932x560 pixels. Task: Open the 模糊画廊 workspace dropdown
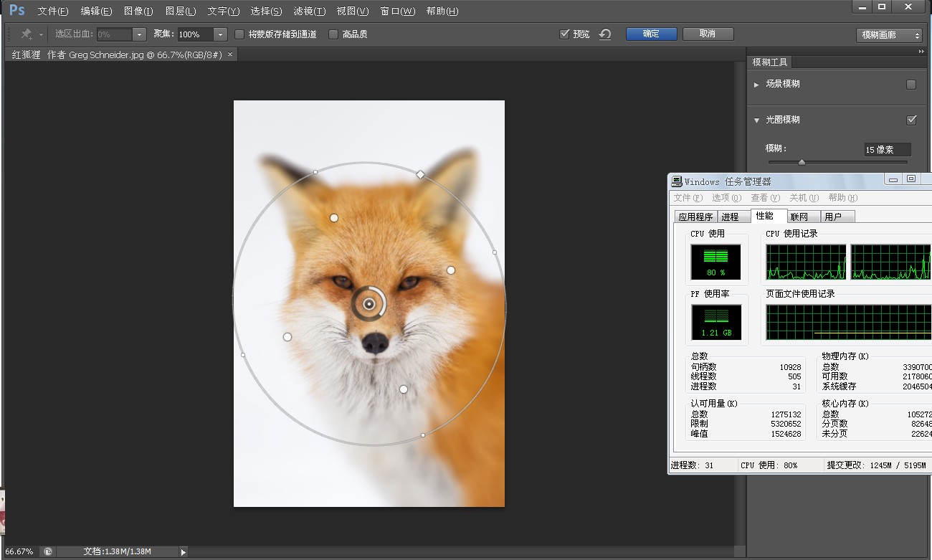(889, 35)
